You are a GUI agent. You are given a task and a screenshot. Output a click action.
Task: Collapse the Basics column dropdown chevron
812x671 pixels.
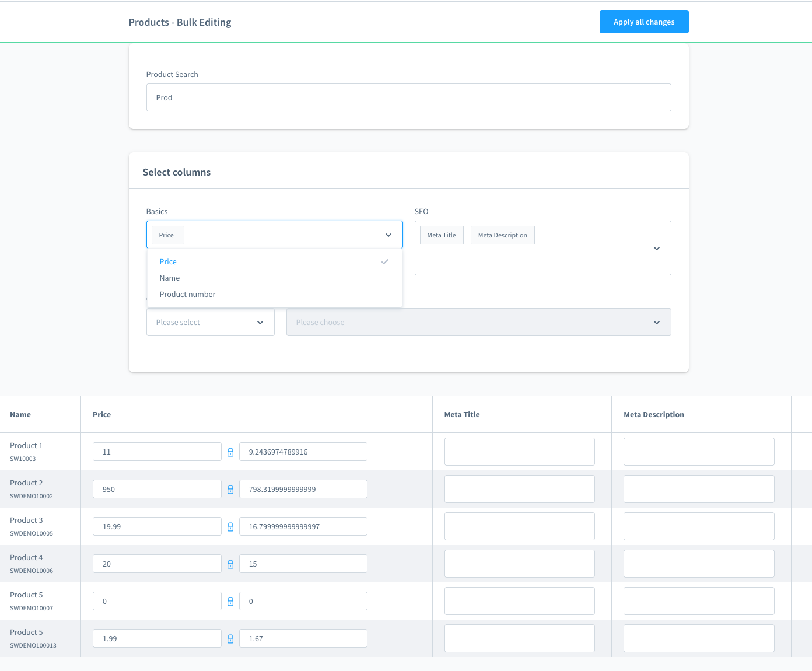[x=388, y=235]
